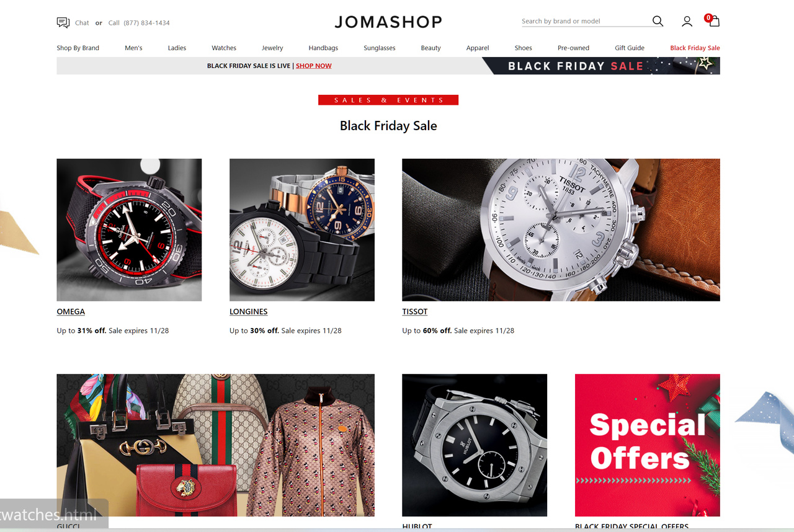Click the search magnifying glass icon
794x532 pixels.
658,21
